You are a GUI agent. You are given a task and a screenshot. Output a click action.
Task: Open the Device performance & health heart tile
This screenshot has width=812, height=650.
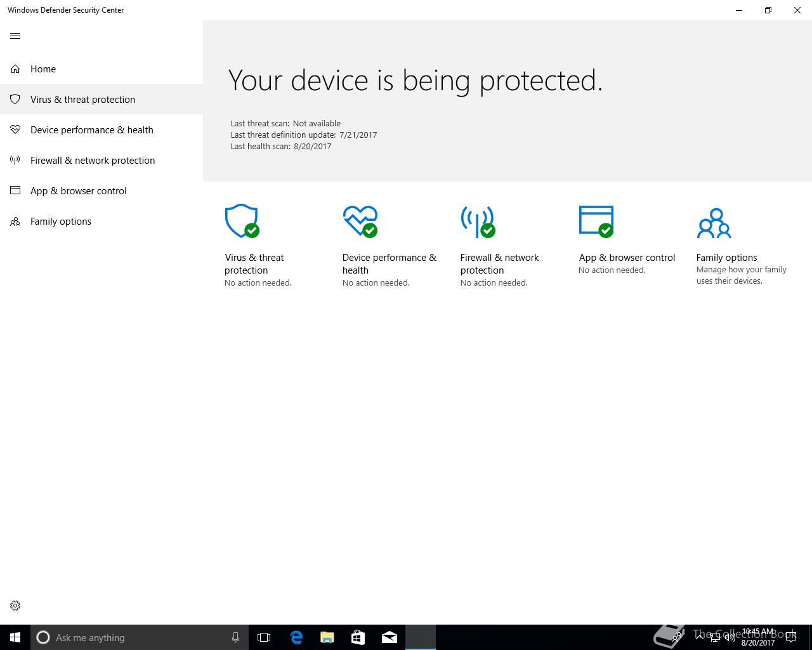pos(360,221)
